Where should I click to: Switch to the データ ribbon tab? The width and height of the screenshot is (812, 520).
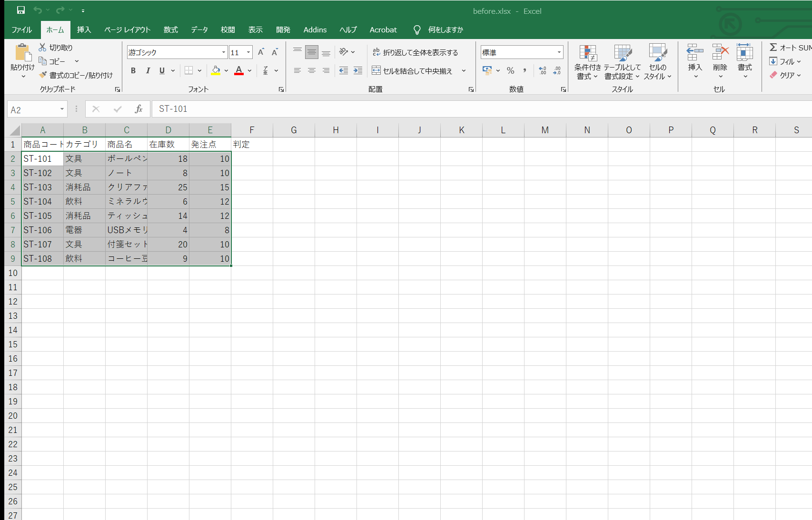click(199, 29)
